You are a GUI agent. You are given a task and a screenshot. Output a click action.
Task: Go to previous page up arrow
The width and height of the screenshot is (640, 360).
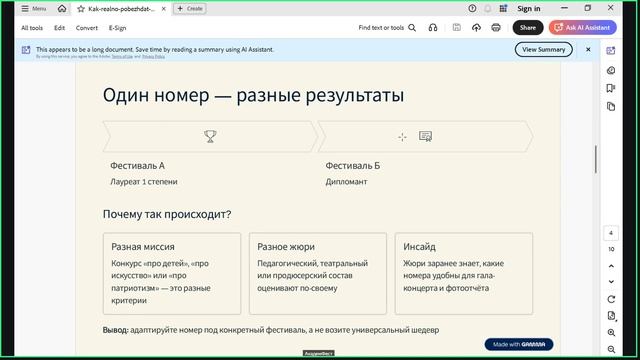611,266
